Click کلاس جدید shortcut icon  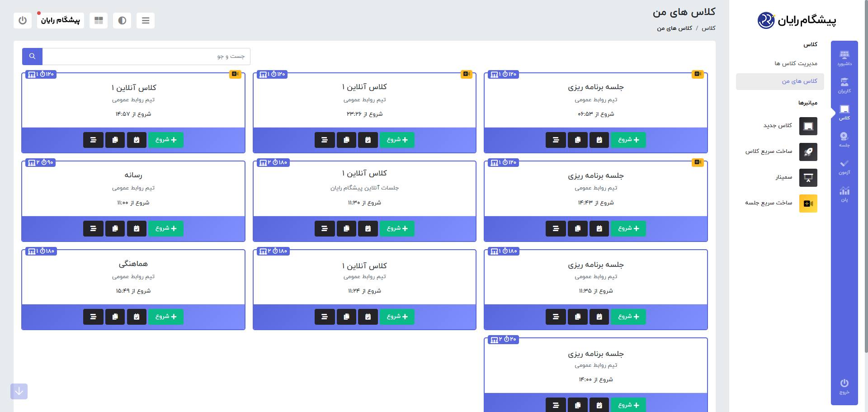[x=808, y=126]
